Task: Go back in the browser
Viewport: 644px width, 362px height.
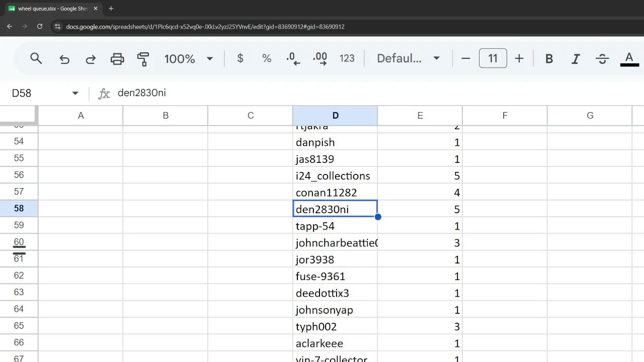Action: [x=10, y=27]
